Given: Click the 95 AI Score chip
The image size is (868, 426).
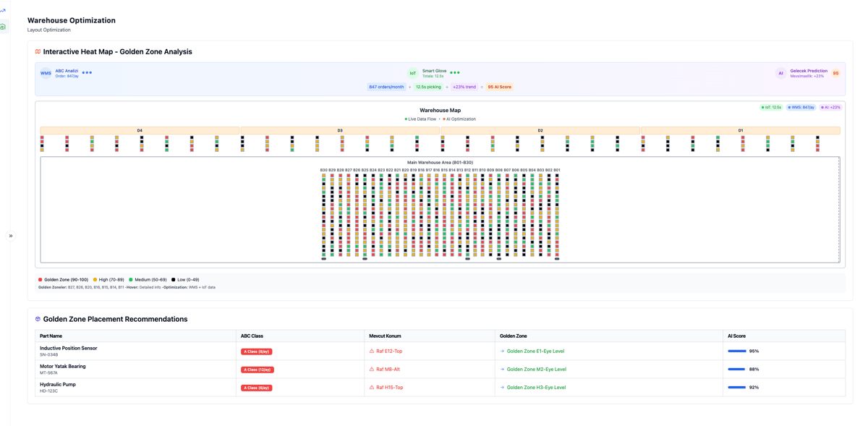Looking at the screenshot, I should (x=499, y=87).
